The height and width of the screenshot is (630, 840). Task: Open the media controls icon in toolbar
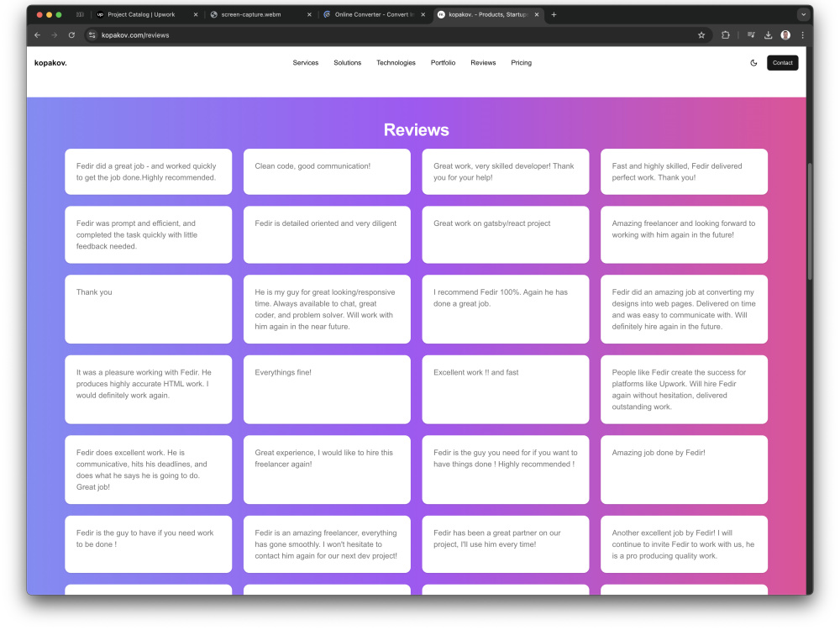751,35
